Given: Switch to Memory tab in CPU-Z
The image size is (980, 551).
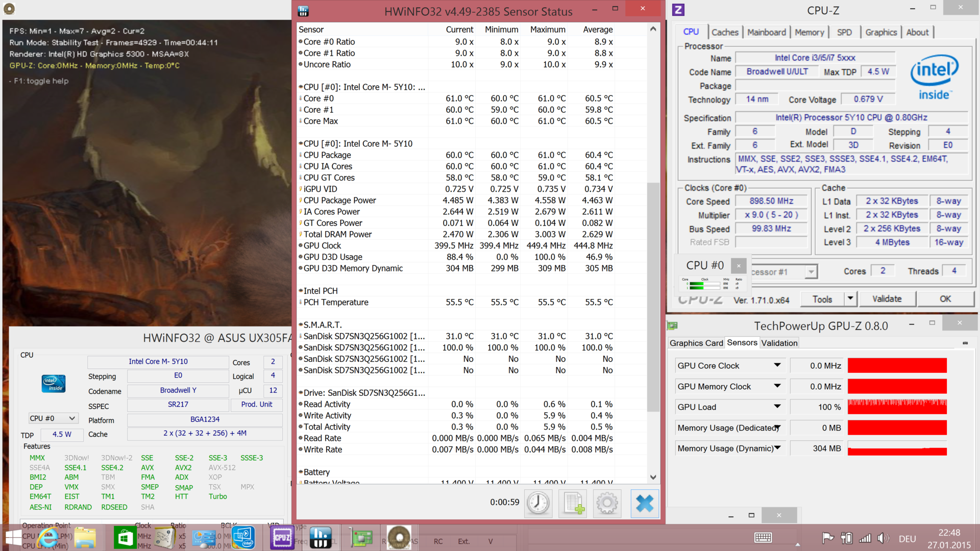Looking at the screenshot, I should click(809, 32).
